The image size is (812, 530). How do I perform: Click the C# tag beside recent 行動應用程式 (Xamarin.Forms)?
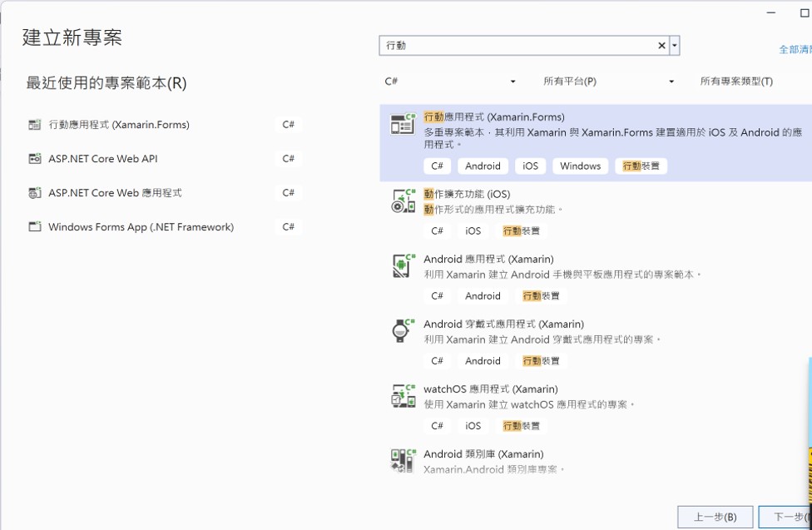[x=288, y=124]
